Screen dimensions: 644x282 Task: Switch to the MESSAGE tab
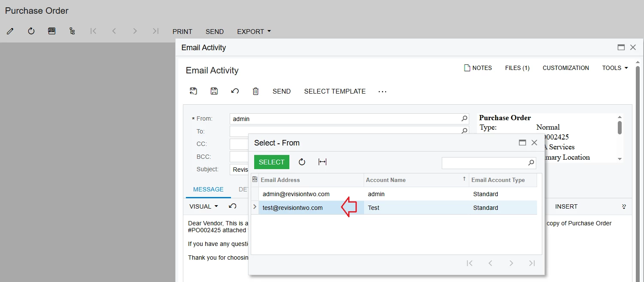[x=208, y=189]
